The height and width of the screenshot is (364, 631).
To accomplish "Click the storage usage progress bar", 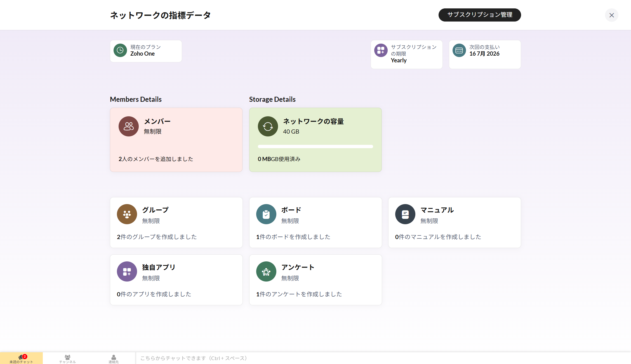I will (x=315, y=146).
